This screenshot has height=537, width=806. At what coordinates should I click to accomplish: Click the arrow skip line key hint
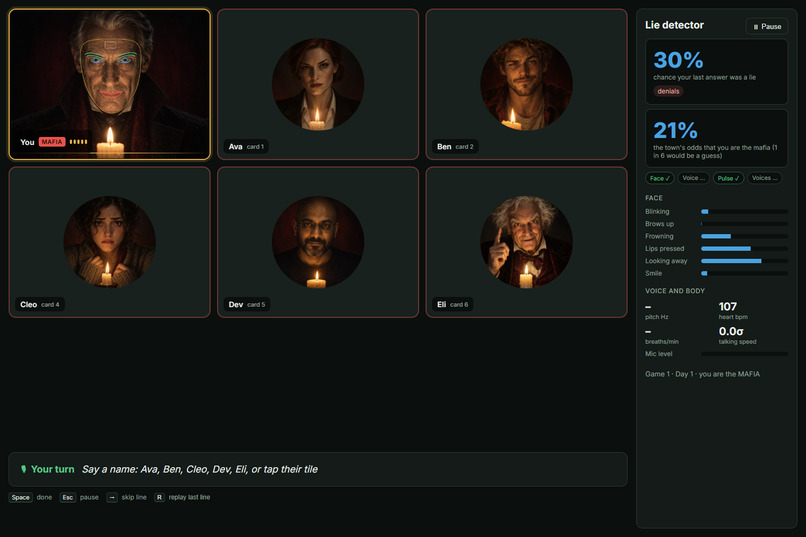pyautogui.click(x=126, y=497)
